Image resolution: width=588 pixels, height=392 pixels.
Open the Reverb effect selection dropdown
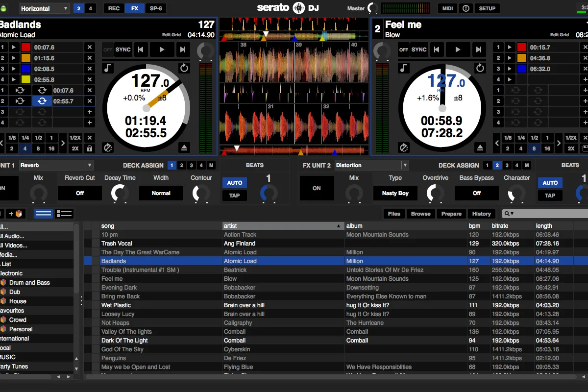[x=56, y=165]
